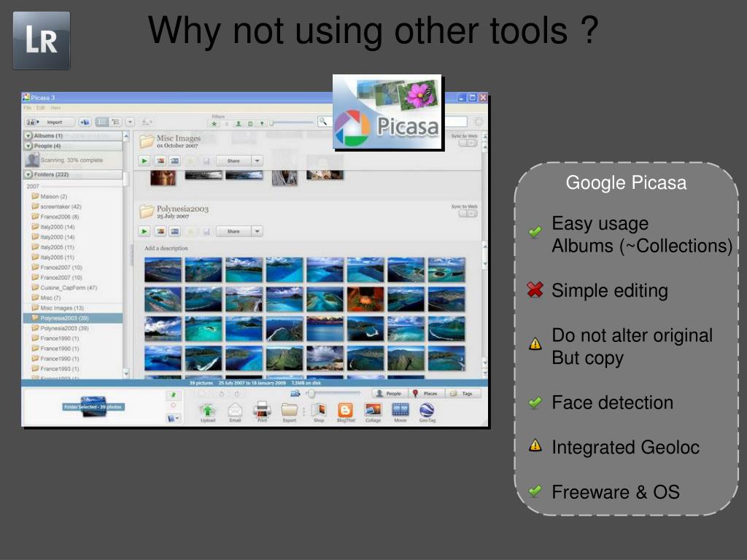Collapse the People (4) section
Image resolution: width=747 pixels, height=560 pixels.
tap(28, 146)
